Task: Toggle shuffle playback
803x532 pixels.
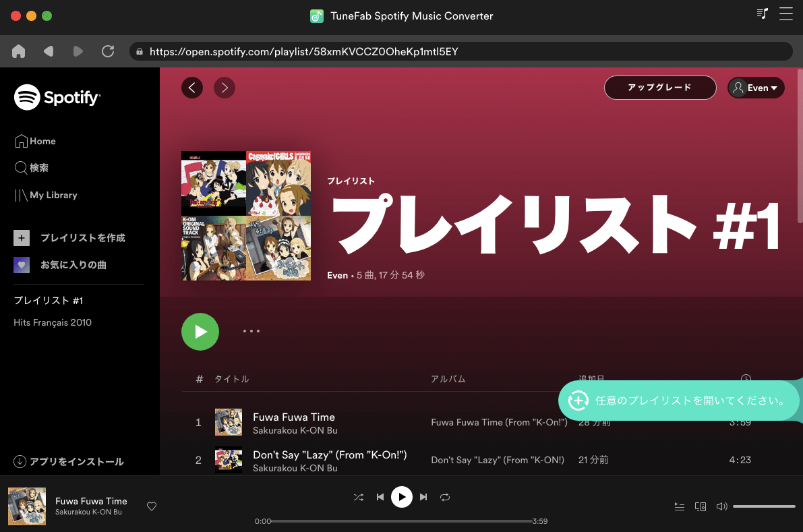Action: click(x=359, y=497)
